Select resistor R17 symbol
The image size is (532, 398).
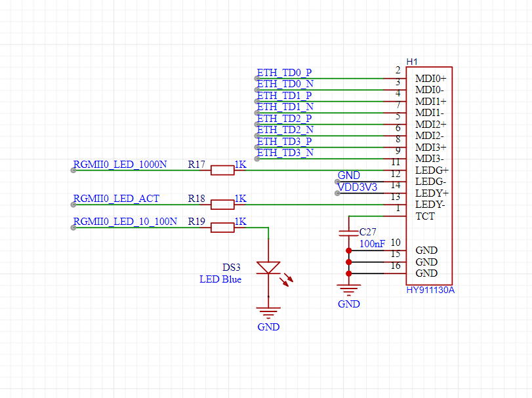[222, 170]
